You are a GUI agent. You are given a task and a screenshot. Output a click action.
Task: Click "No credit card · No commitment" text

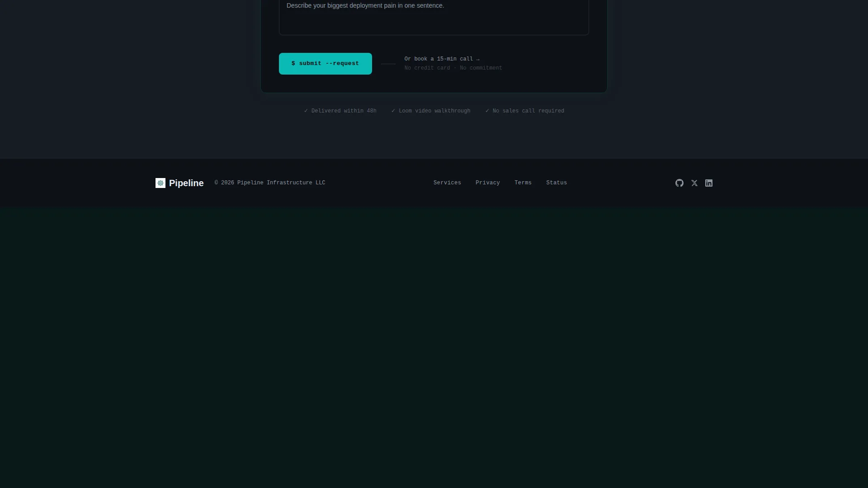tap(453, 68)
